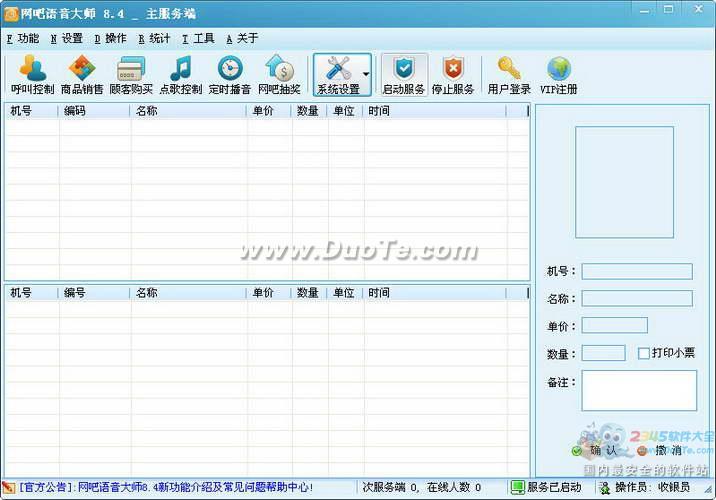Expand the 系统设置 dropdown arrow
The image size is (716, 500).
366,75
